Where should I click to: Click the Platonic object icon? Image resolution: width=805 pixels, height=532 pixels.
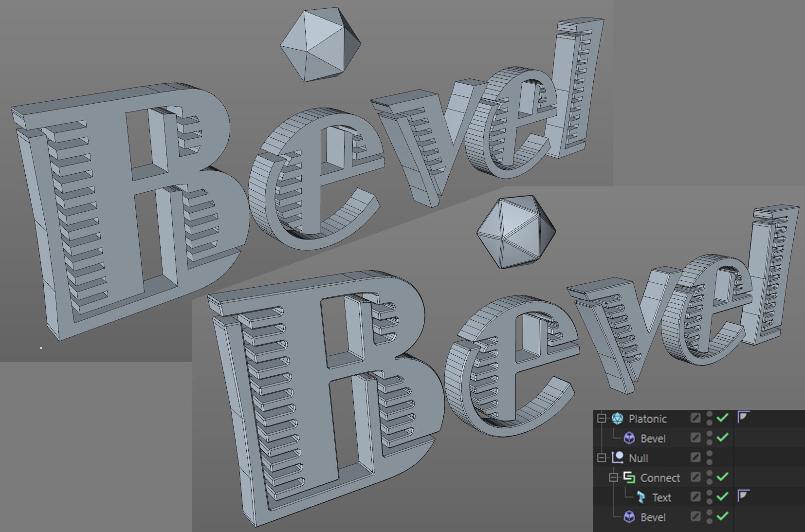617,418
